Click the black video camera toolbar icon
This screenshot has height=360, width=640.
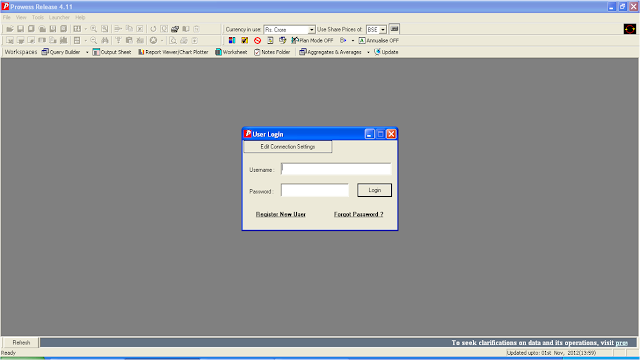pyautogui.click(x=175, y=29)
